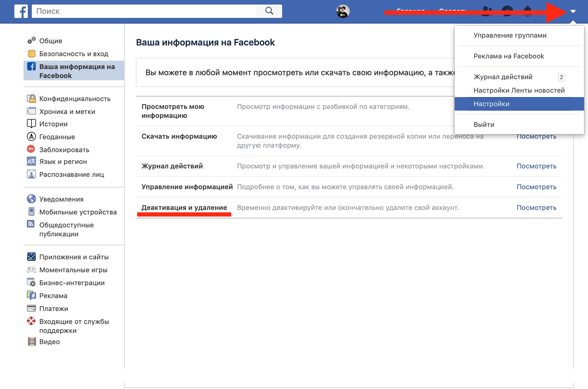The width and height of the screenshot is (588, 389).
Task: Click lock icon next to Конфиденциальность
Action: (x=31, y=98)
